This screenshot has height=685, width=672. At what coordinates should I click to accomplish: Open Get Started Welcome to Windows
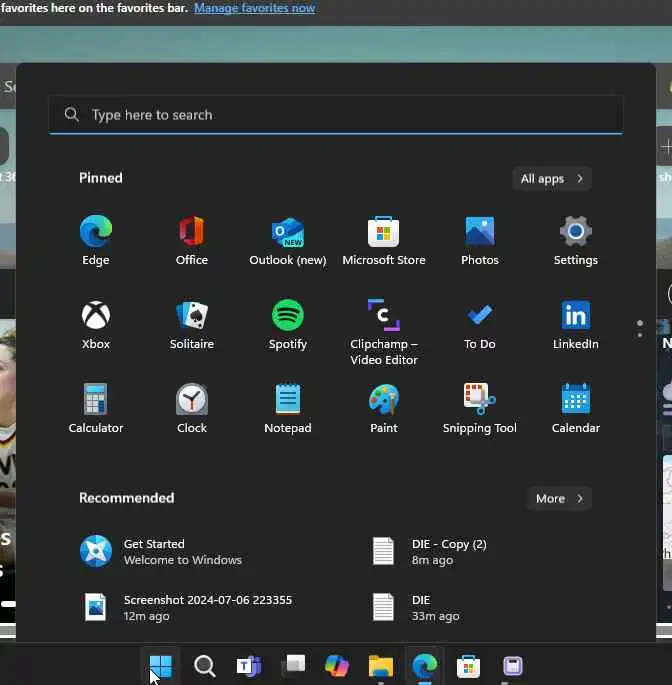coord(161,551)
